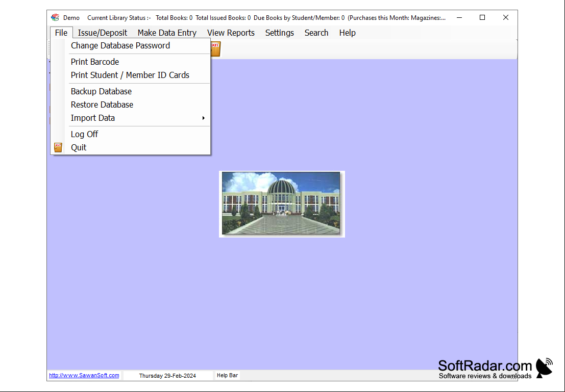Click the library building picture

(x=281, y=204)
